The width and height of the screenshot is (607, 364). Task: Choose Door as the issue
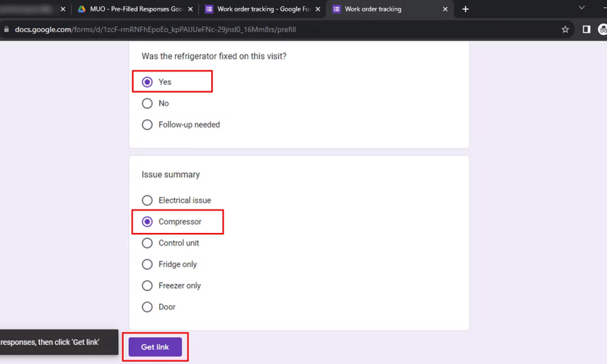[147, 307]
